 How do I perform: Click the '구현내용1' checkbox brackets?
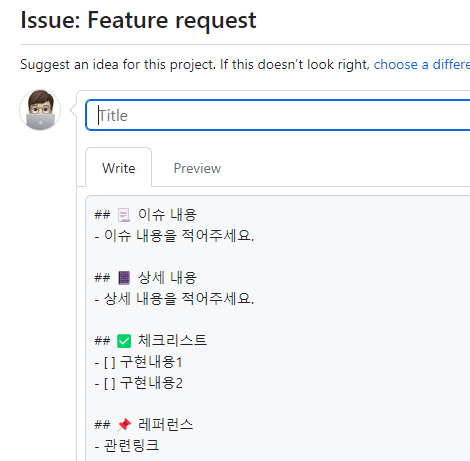[110, 362]
